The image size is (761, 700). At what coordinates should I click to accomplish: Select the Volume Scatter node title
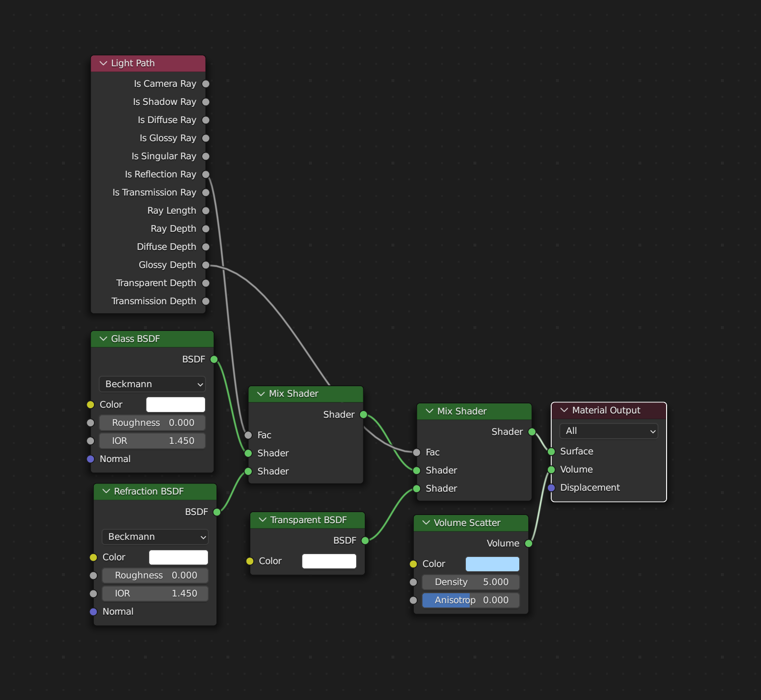(467, 523)
